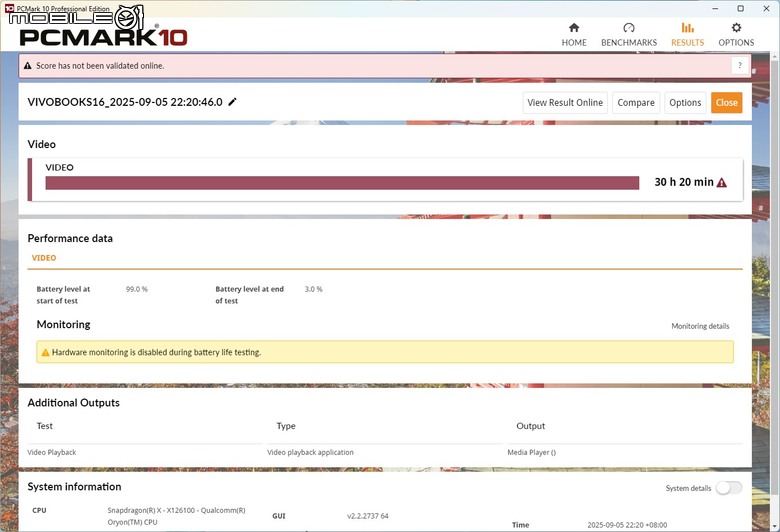Click the '99.0 %' battery start value
780x532 pixels.
tap(137, 289)
